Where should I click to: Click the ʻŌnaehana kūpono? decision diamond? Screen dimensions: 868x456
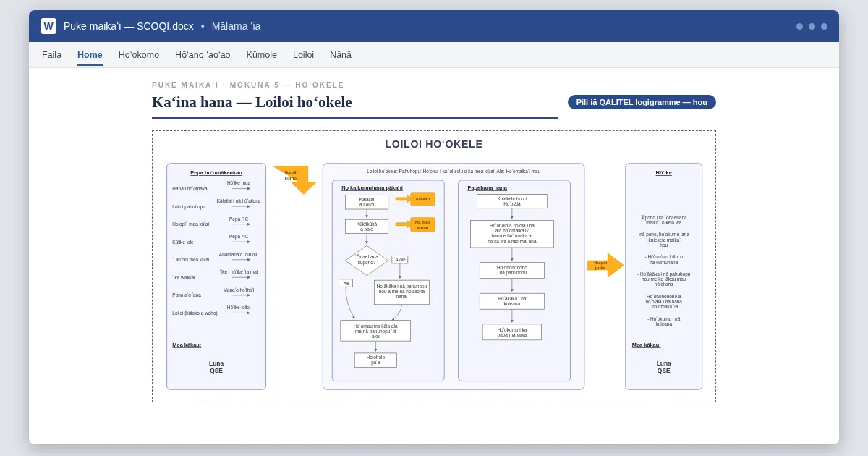367,260
